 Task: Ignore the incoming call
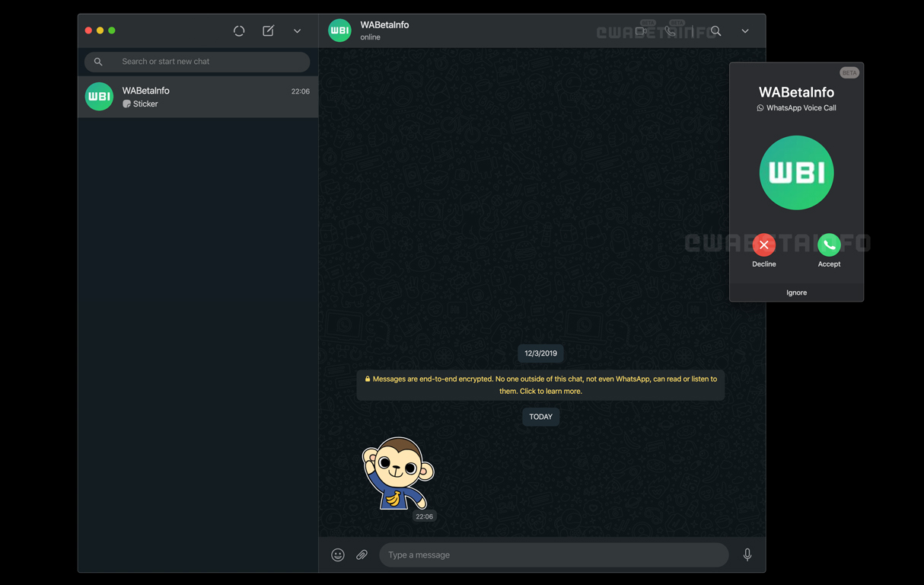coord(797,292)
